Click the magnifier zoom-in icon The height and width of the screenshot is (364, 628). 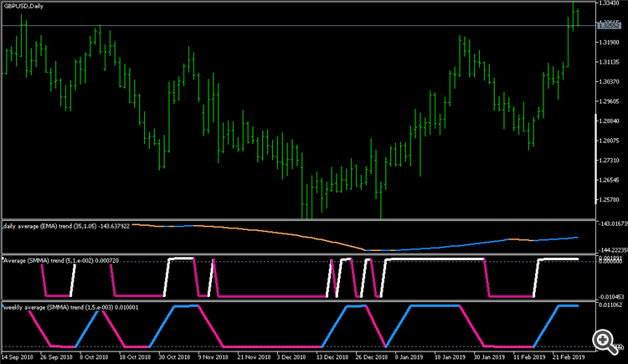click(x=605, y=342)
